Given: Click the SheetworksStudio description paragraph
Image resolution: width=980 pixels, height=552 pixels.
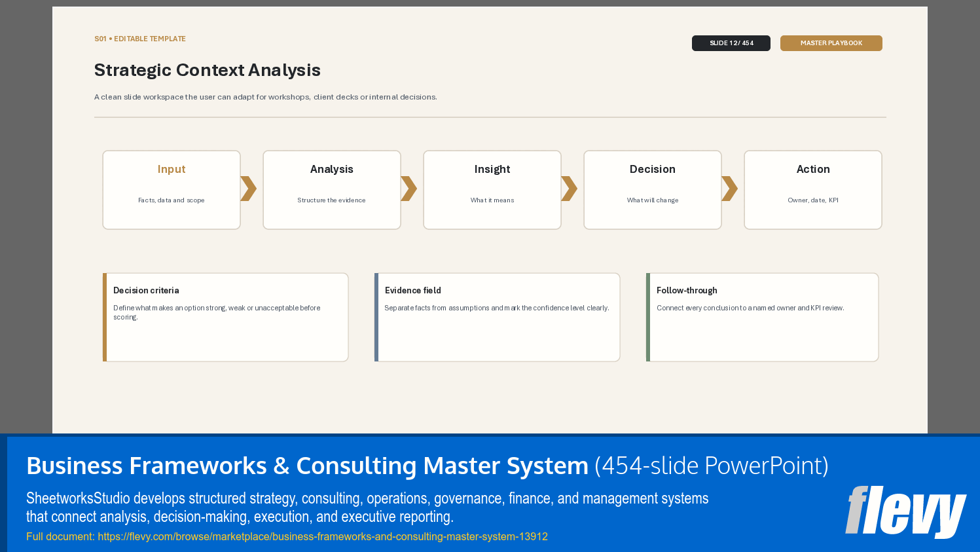Looking at the screenshot, I should click(x=367, y=507).
